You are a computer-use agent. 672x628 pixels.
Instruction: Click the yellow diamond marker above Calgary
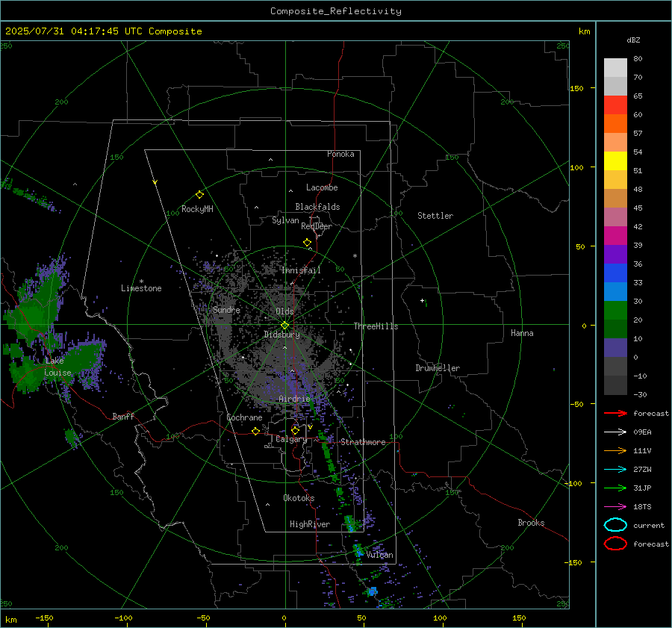(x=295, y=430)
